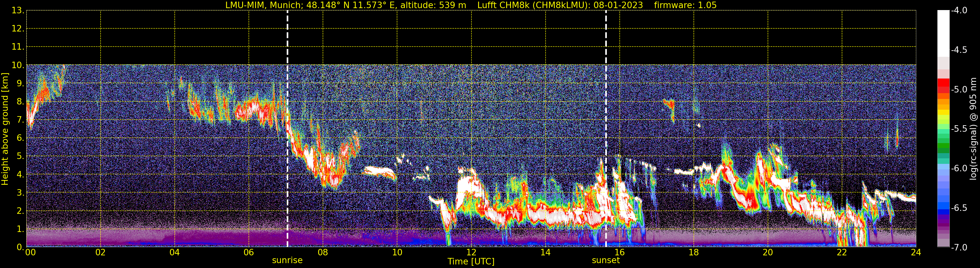Click the time axis tick label '02'

(x=100, y=252)
